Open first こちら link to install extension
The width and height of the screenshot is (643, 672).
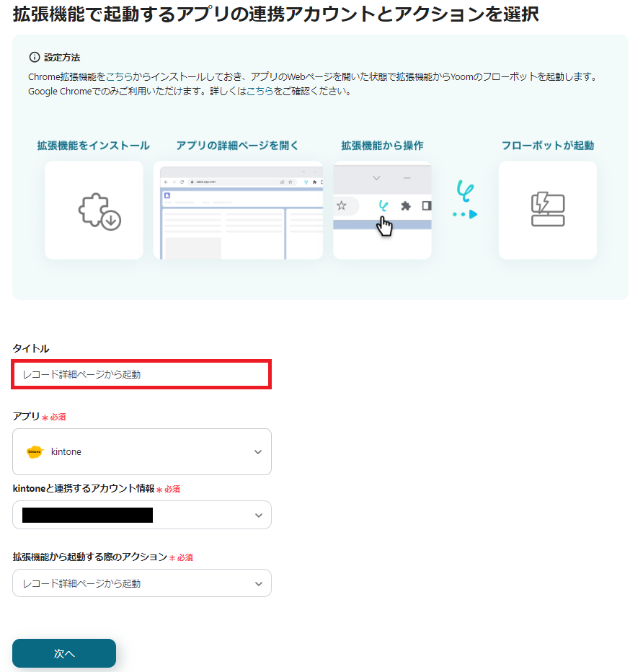click(x=119, y=76)
